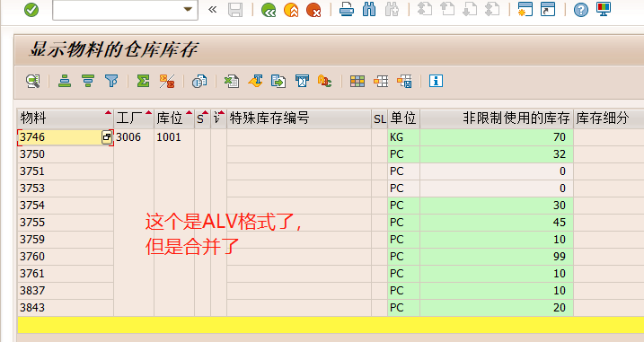Image resolution: width=644 pixels, height=342 pixels.
Task: Click material cell 3843
Action: 66,308
